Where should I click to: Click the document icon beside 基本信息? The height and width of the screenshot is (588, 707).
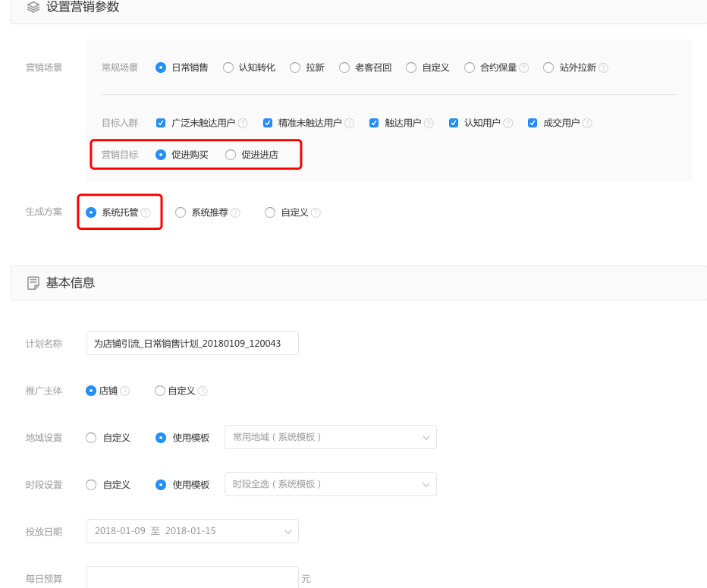pyautogui.click(x=33, y=283)
